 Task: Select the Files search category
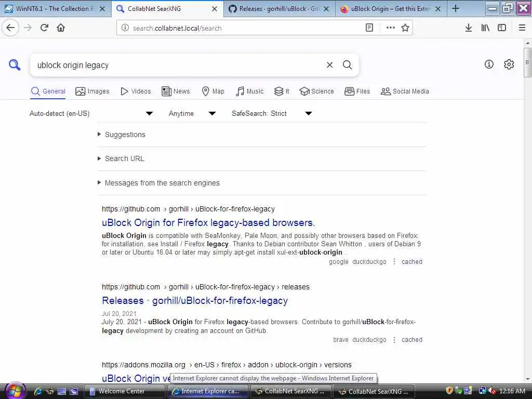(x=357, y=91)
